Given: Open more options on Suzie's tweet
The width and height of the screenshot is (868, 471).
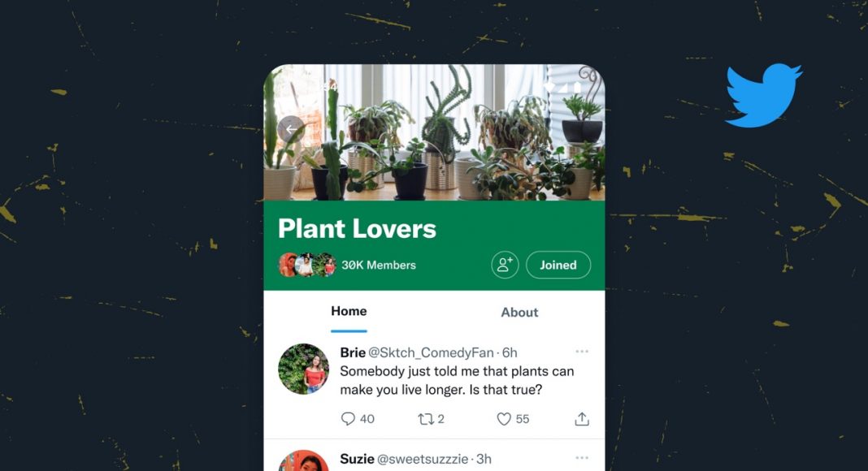Looking at the screenshot, I should click(582, 458).
